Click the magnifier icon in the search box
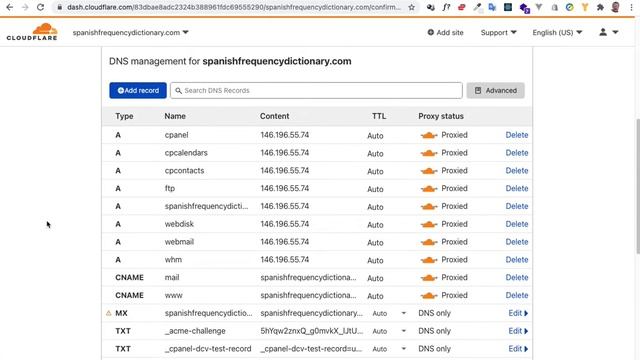This screenshot has width=640, height=360. tap(178, 91)
